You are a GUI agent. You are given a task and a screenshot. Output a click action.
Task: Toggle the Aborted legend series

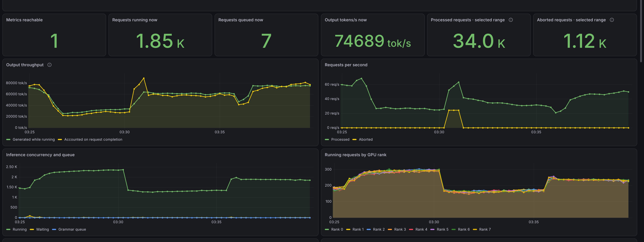pos(366,140)
